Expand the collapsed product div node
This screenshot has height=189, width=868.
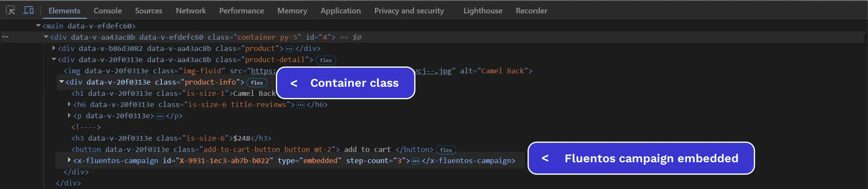(54, 48)
